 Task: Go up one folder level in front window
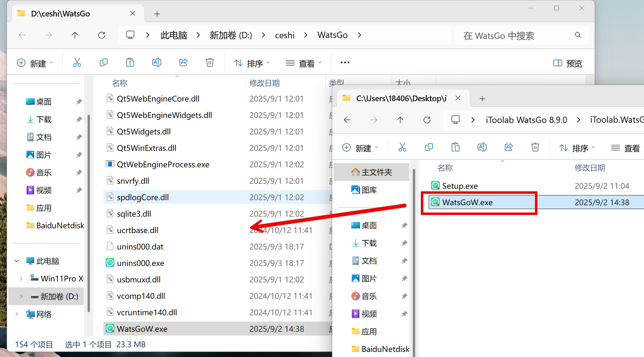point(400,120)
